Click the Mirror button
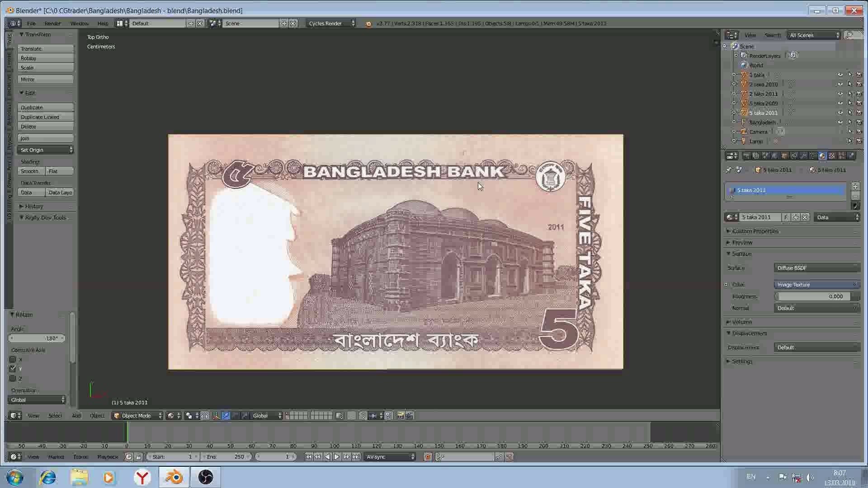Image resolution: width=868 pixels, height=488 pixels. [45, 79]
